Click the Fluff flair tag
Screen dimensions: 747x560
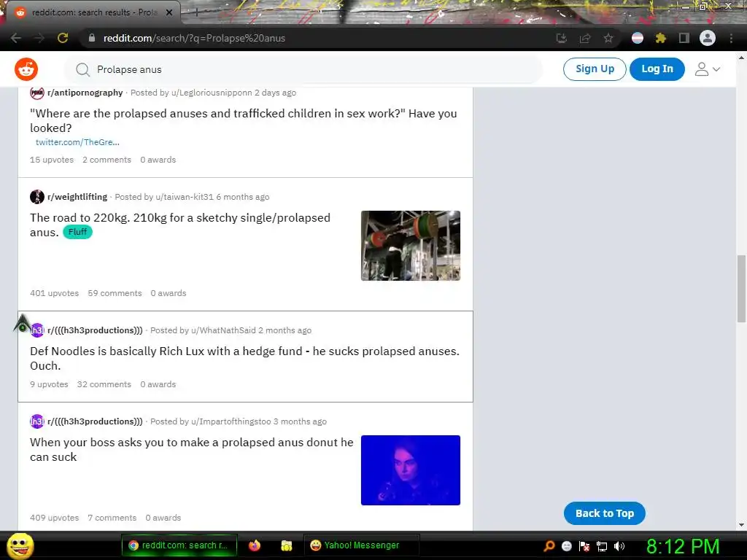(x=77, y=232)
